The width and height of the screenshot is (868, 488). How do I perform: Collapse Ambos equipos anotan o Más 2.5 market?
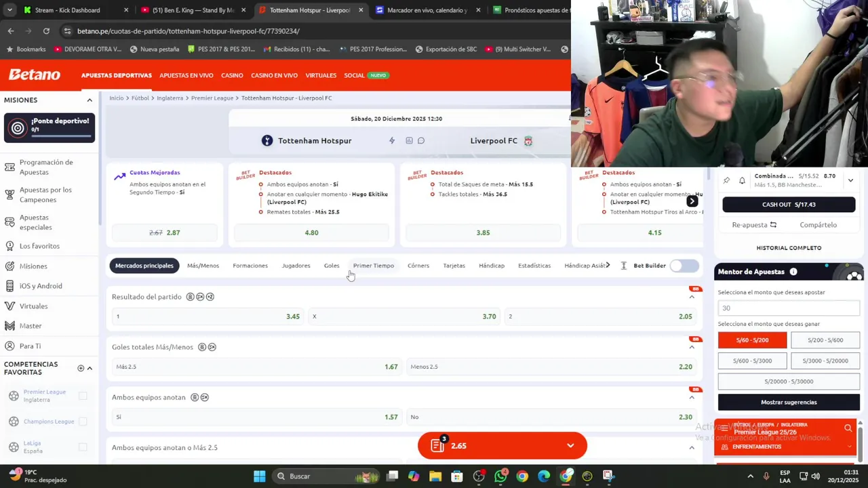click(692, 447)
